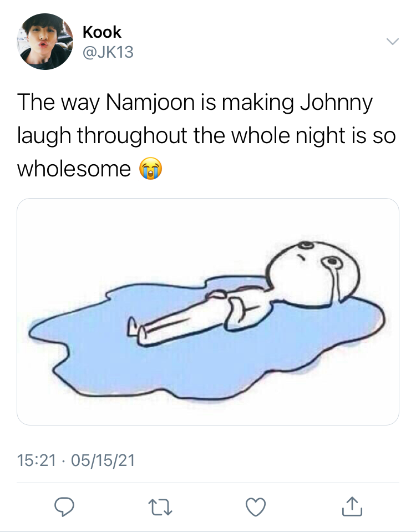Open the @JK13 handle profile
Viewport: 416px width, 532px height.
108,52
